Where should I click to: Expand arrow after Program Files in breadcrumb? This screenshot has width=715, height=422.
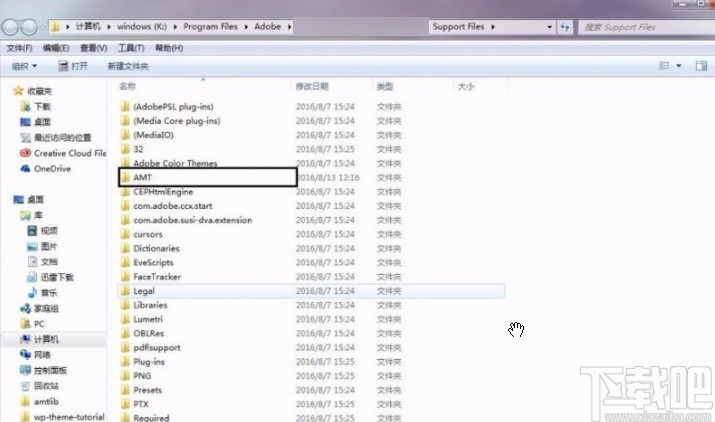(x=246, y=26)
